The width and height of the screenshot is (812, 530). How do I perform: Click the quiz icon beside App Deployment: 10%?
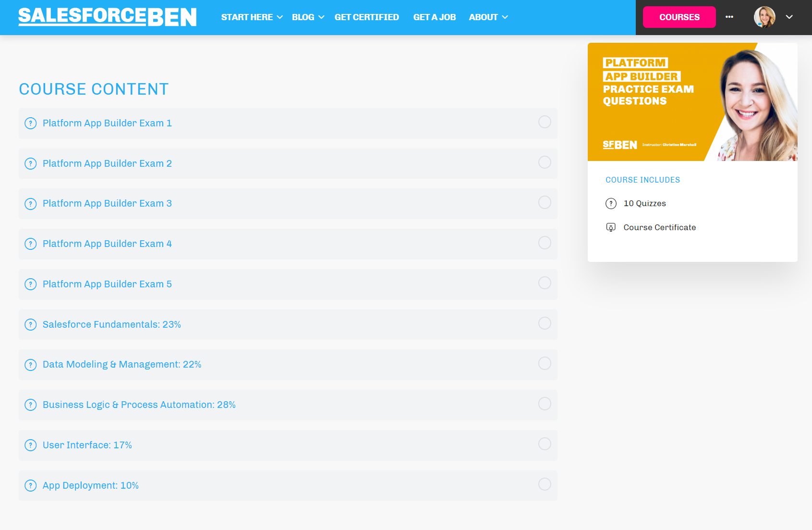click(x=31, y=486)
